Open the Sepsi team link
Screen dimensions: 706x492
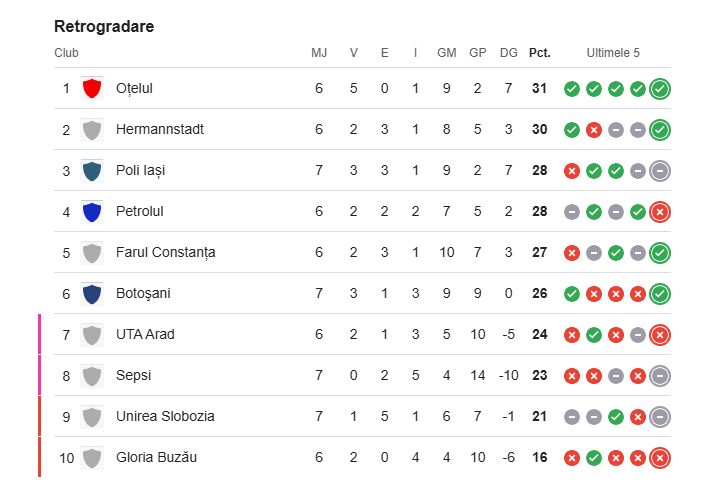pyautogui.click(x=134, y=376)
